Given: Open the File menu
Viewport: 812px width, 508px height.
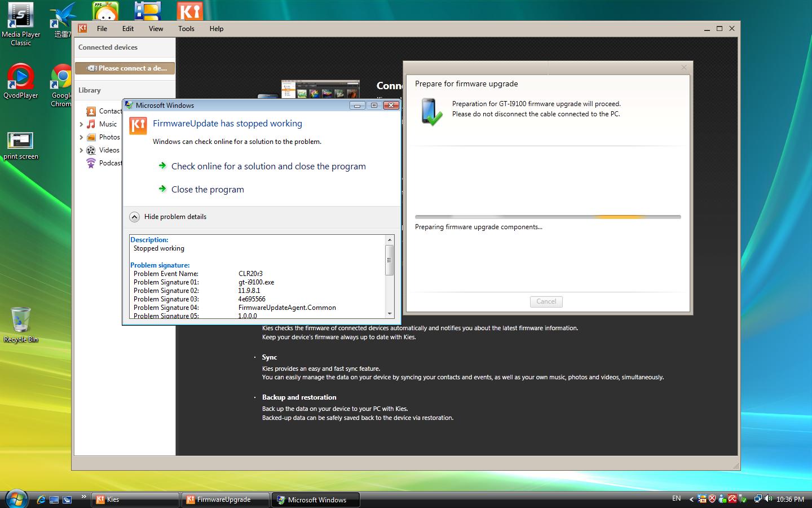Looking at the screenshot, I should (101, 29).
